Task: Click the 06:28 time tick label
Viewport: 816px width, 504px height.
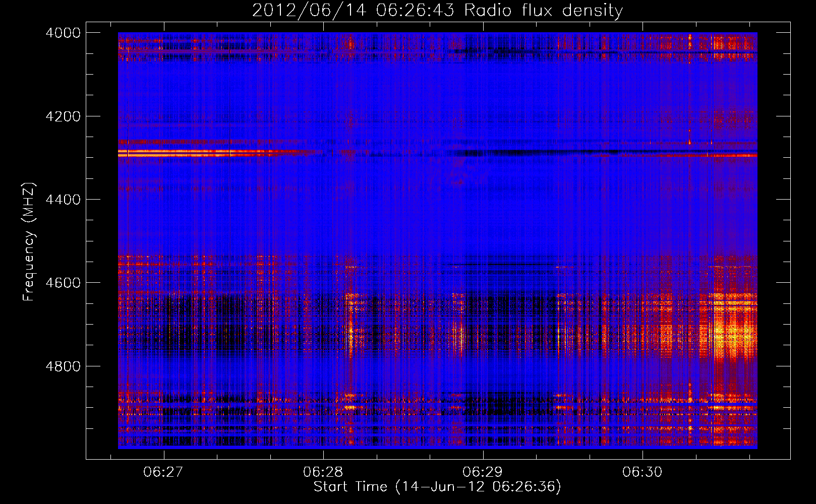Action: (323, 472)
